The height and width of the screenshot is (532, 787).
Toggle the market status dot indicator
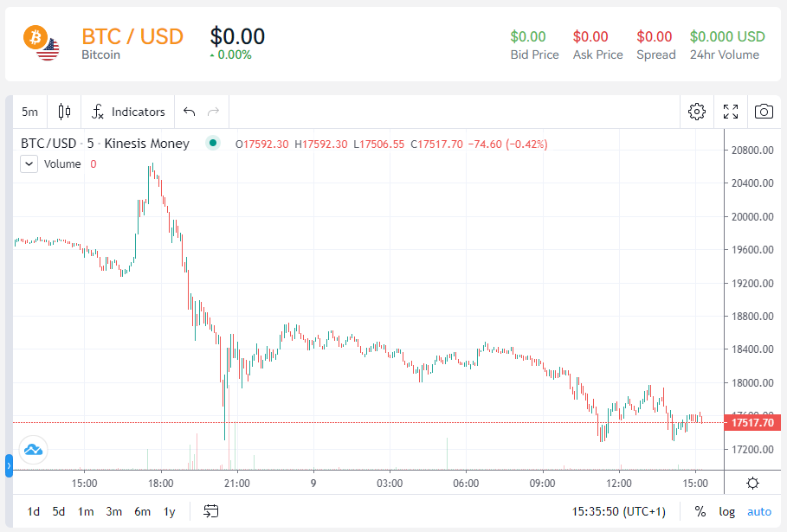(x=213, y=144)
